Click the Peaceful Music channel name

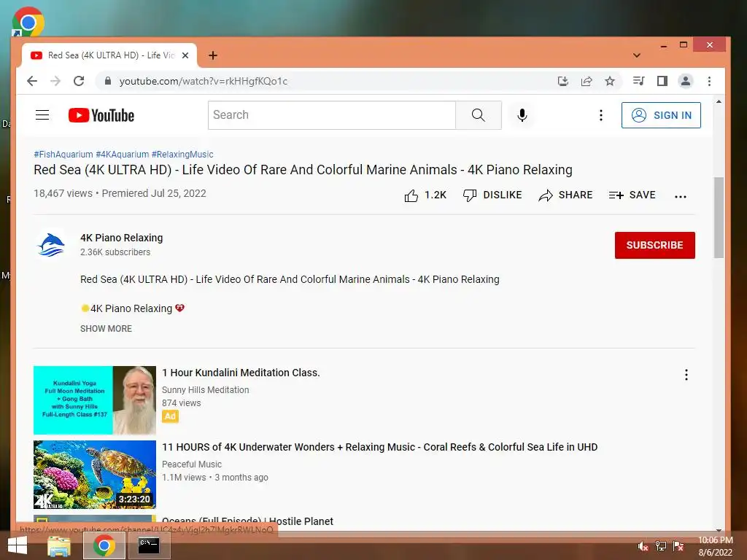point(192,464)
